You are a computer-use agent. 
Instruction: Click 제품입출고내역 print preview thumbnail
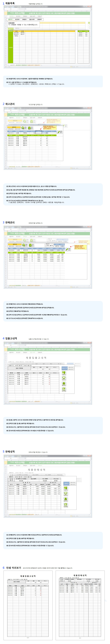(28, 605)
